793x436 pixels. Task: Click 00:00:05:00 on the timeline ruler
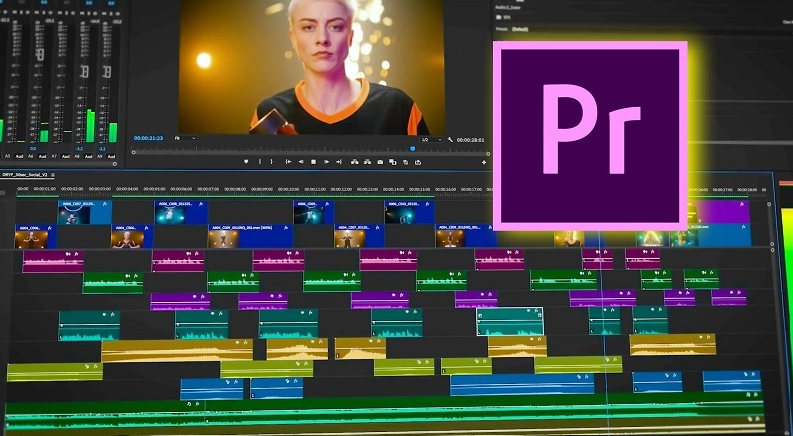[153, 189]
